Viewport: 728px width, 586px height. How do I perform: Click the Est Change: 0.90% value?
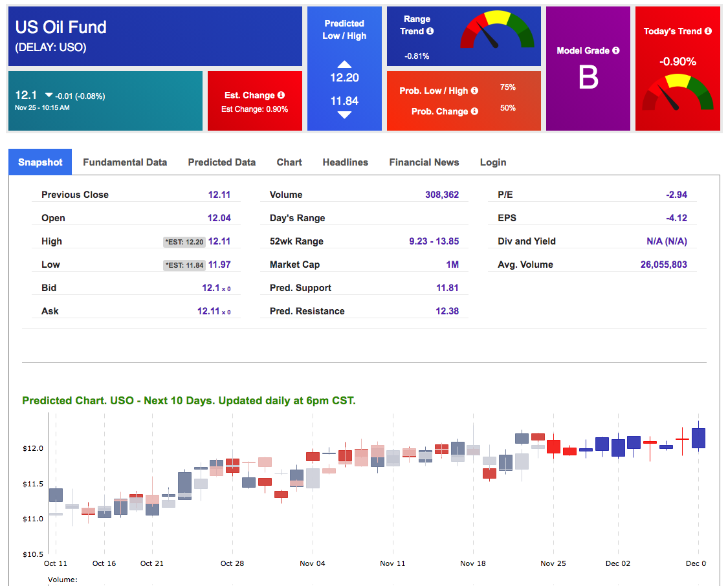254,109
